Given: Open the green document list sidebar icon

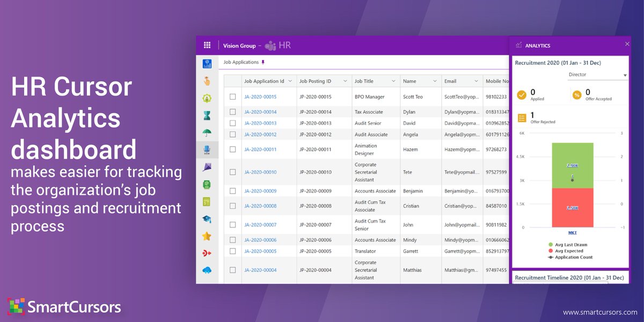Looking at the screenshot, I should pos(207,202).
